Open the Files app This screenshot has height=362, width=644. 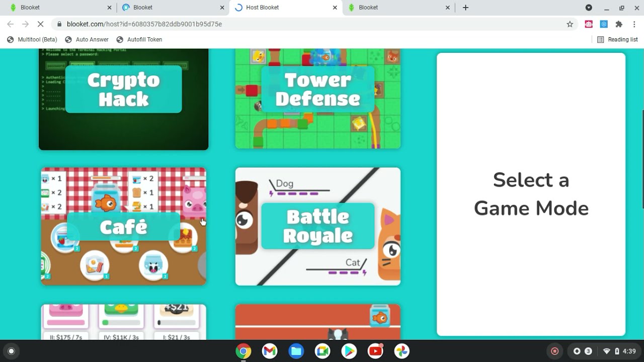(x=296, y=351)
